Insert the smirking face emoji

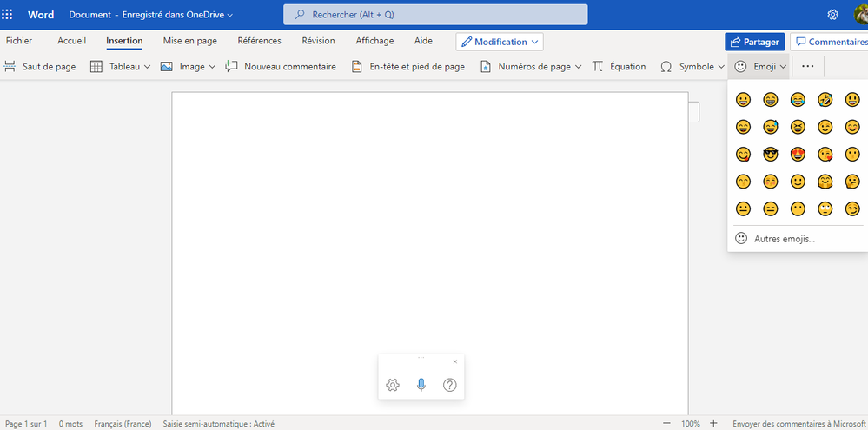[852, 208]
